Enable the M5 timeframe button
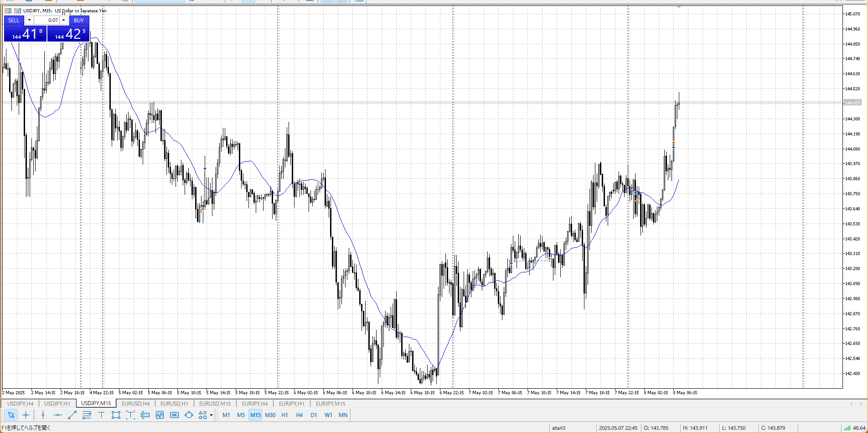Screen dimensions: 868x433 coord(241,415)
